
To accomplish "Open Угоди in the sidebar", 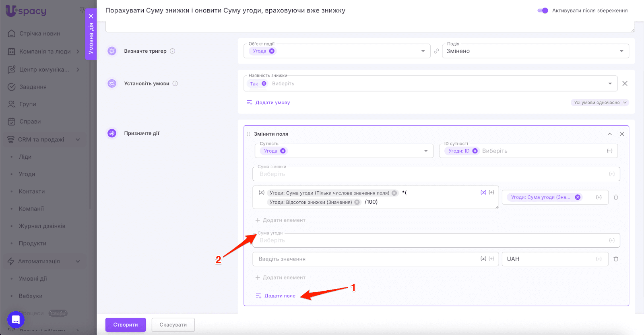I will [27, 174].
